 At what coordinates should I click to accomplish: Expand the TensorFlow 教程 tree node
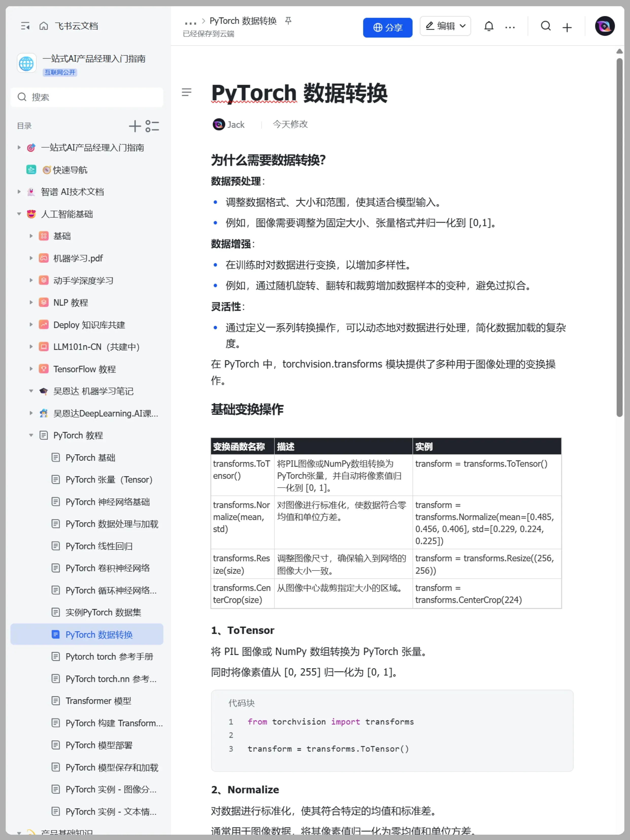31,369
